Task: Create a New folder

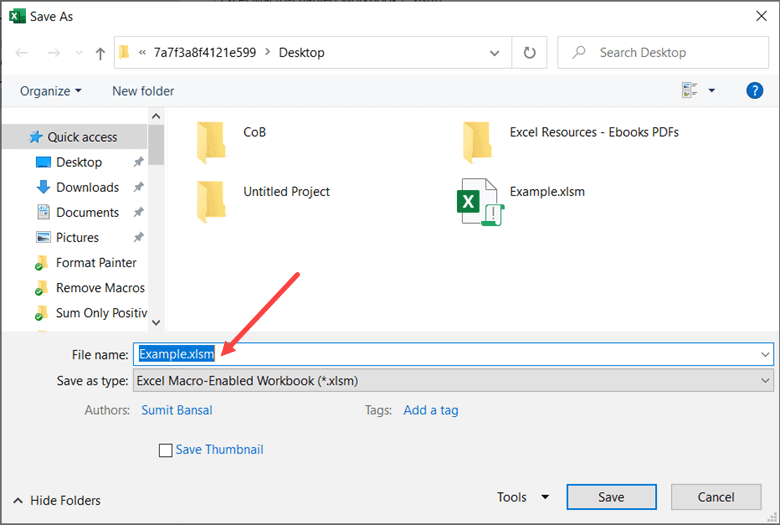Action: tap(143, 91)
